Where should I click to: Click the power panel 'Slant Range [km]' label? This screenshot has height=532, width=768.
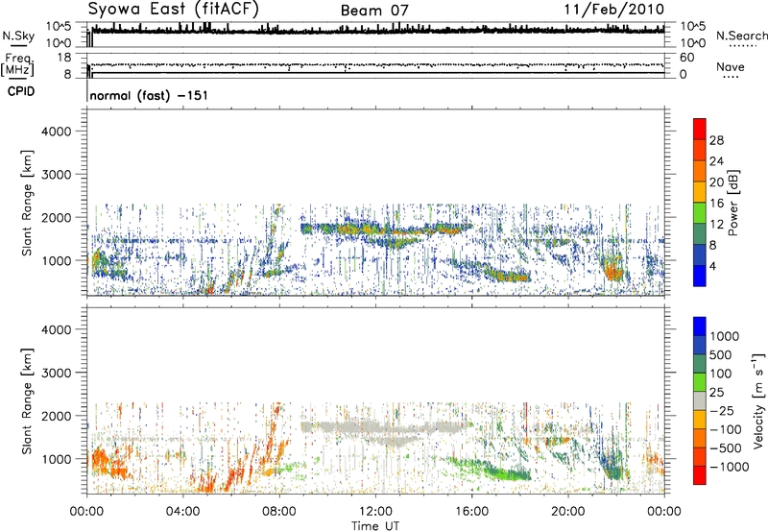[27, 203]
